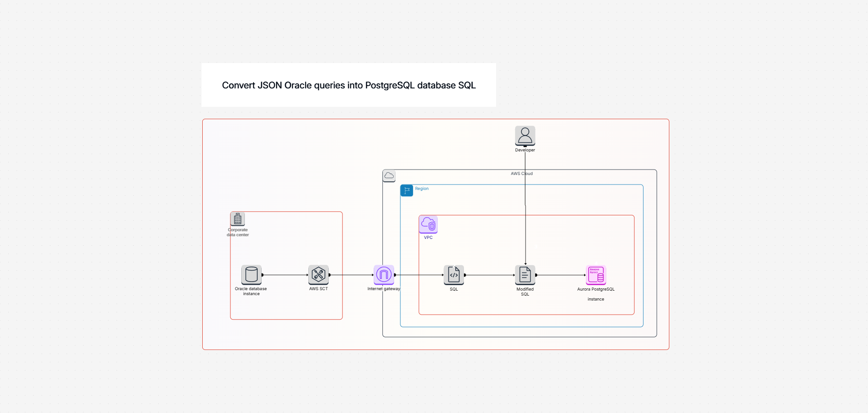This screenshot has height=413, width=868.
Task: Click the Internet gateway icon
Action: point(384,275)
